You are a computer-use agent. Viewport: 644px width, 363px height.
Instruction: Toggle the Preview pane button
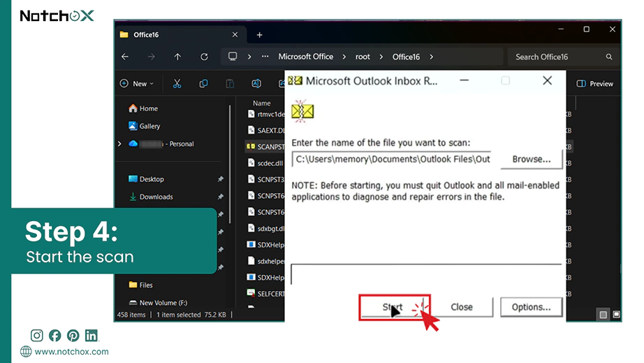[x=594, y=83]
